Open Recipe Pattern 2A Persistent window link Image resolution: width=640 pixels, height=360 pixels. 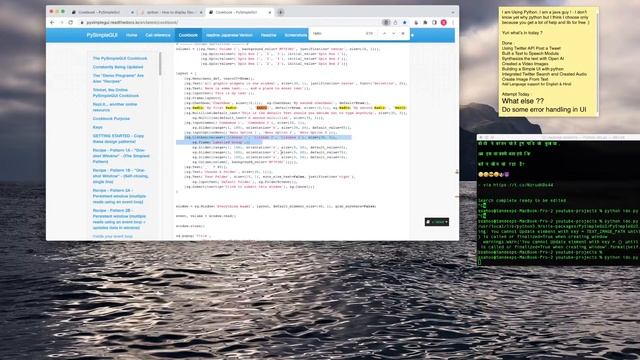click(119, 196)
